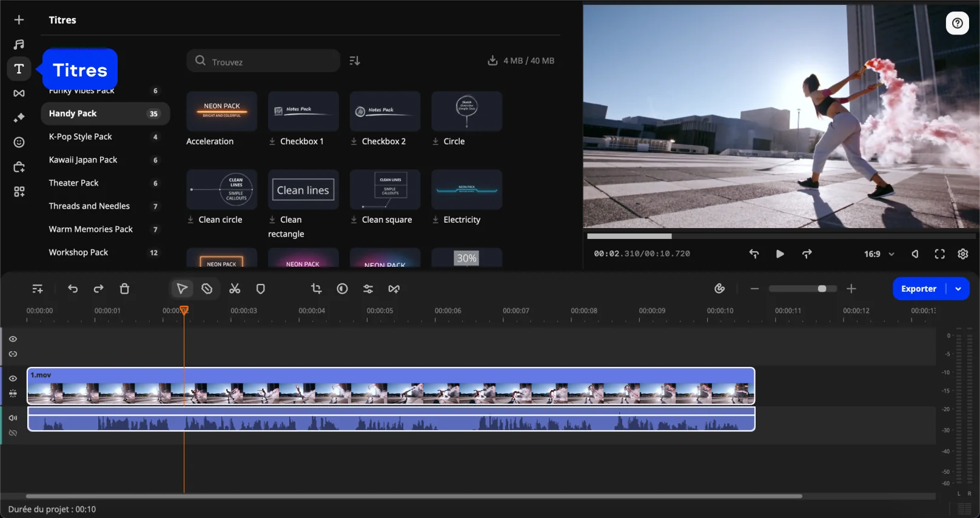Open the stickers smiley icon
The width and height of the screenshot is (980, 518).
pos(19,143)
